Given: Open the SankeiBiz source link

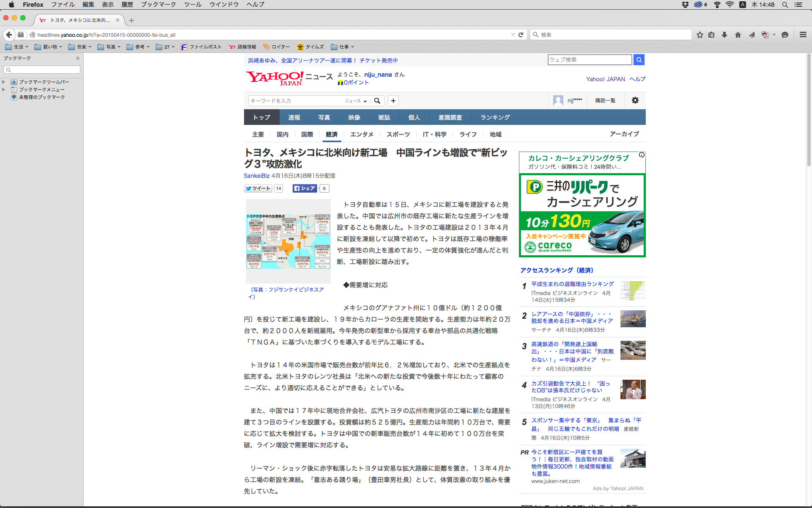Looking at the screenshot, I should tap(256, 176).
